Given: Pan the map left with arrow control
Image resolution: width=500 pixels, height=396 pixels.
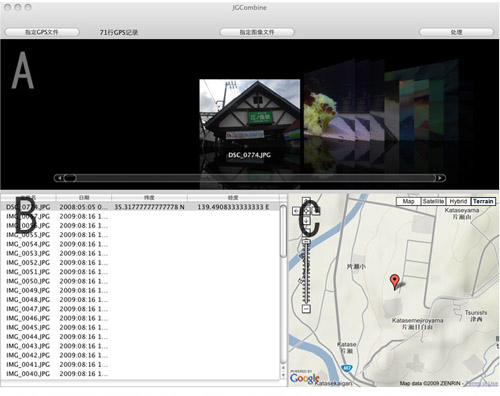Looking at the screenshot, I should [296, 211].
